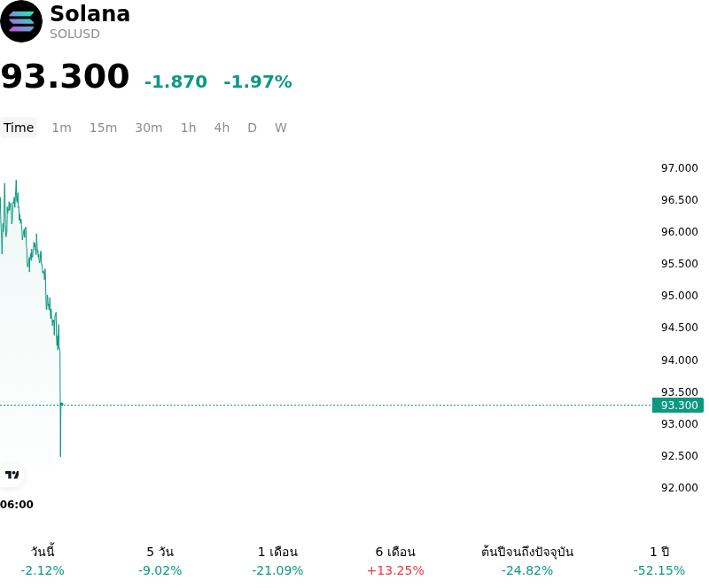Select the Time interval tab
709x588 pixels.
19,128
